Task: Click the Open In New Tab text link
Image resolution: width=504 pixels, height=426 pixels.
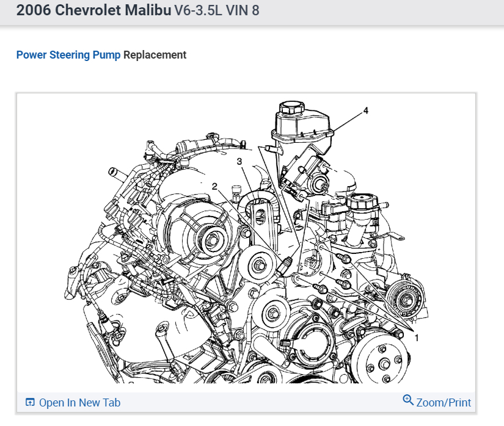Action: pyautogui.click(x=79, y=402)
